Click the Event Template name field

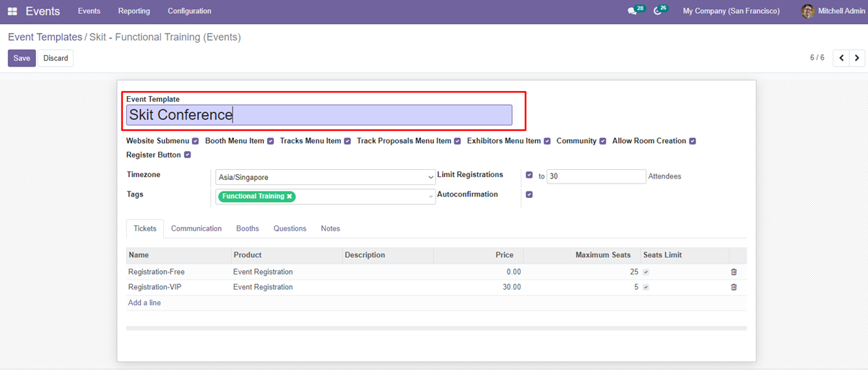[x=319, y=115]
